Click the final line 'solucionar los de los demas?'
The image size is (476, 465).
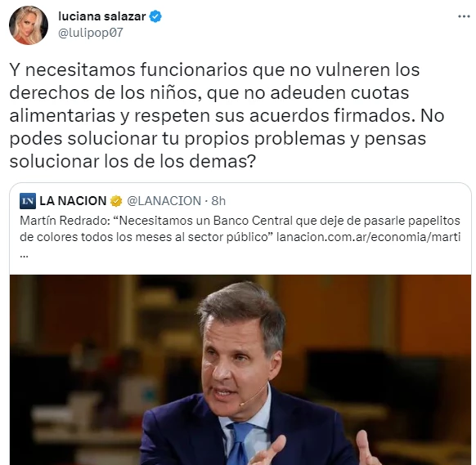pyautogui.click(x=133, y=161)
